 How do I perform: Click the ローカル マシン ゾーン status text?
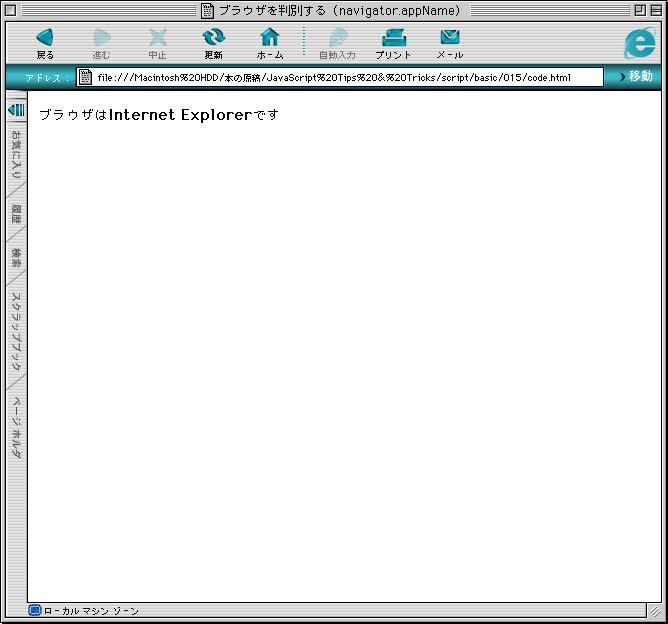coord(91,611)
